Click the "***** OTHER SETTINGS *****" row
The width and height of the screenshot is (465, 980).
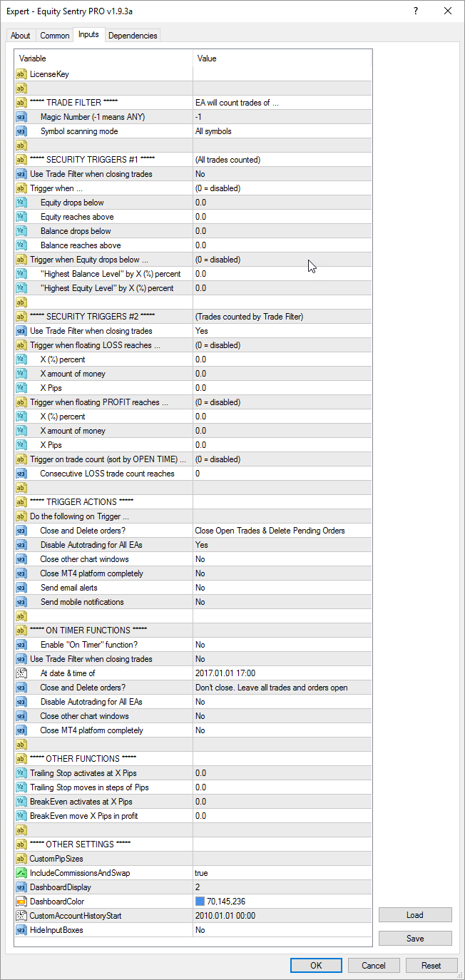coord(193,844)
